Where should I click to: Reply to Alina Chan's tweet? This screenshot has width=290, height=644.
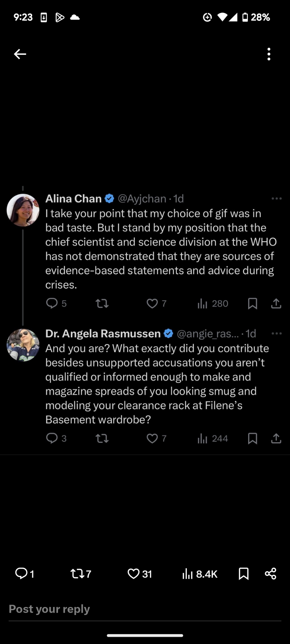tap(52, 303)
